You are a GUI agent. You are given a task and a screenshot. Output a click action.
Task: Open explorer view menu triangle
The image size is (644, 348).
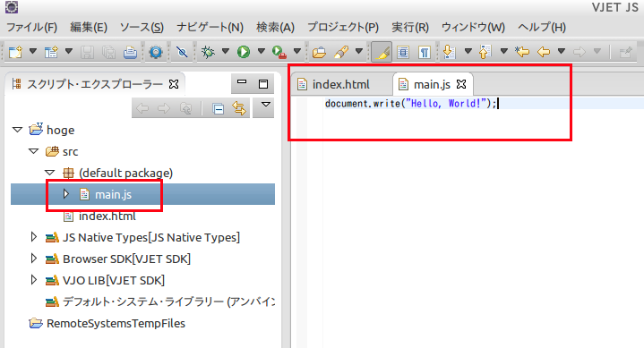coord(266,105)
